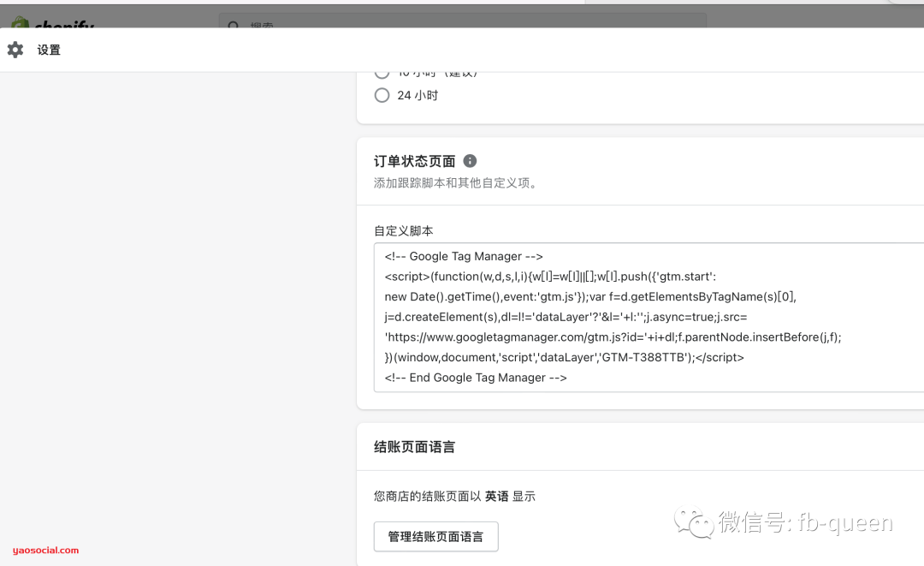Click the gear icon left of 设置 header
Screen dimensions: 924x566
pyautogui.click(x=15, y=50)
